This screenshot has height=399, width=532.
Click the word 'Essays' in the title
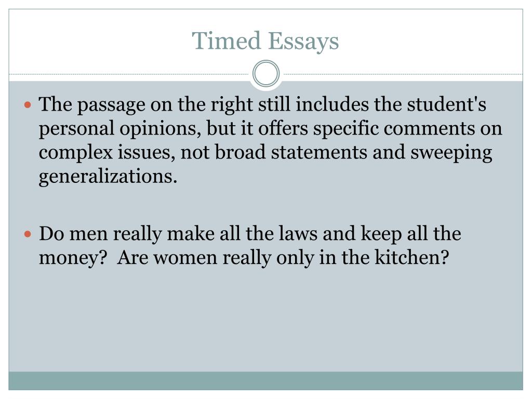click(x=303, y=41)
